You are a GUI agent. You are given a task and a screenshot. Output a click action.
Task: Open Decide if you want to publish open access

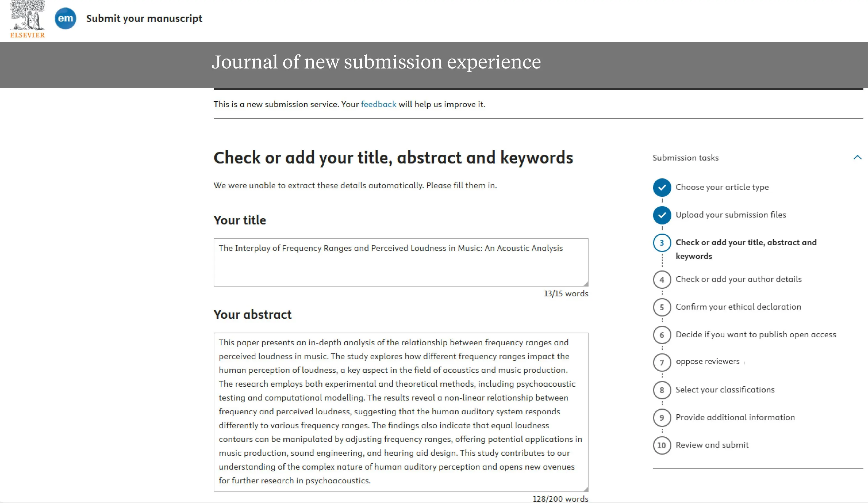tap(755, 335)
